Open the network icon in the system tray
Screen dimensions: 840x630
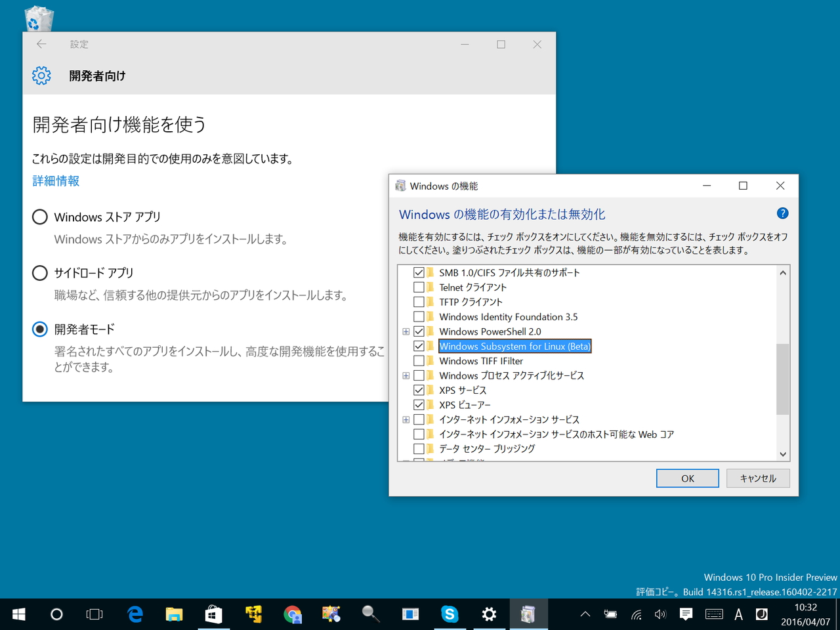click(635, 614)
